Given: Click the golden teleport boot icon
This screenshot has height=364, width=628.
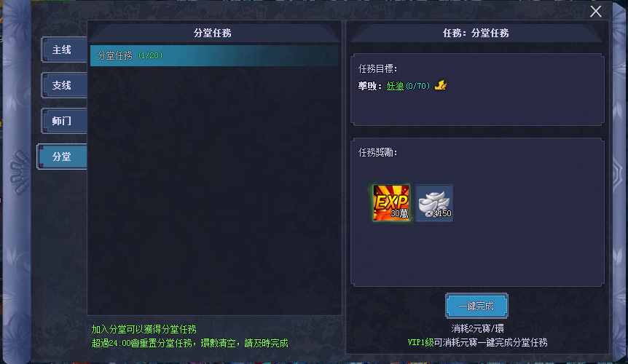Looking at the screenshot, I should coord(441,85).
